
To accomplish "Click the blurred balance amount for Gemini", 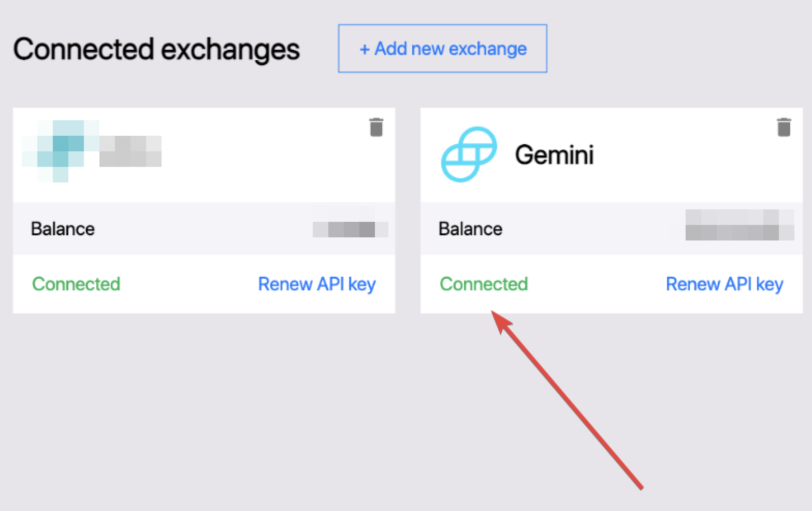I will (739, 225).
